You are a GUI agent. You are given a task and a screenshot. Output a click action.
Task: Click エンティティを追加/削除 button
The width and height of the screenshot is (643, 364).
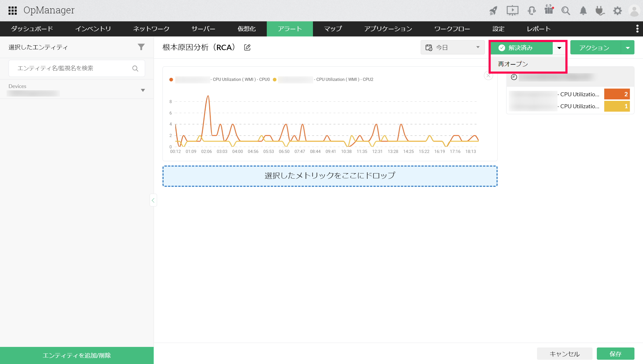pyautogui.click(x=77, y=355)
